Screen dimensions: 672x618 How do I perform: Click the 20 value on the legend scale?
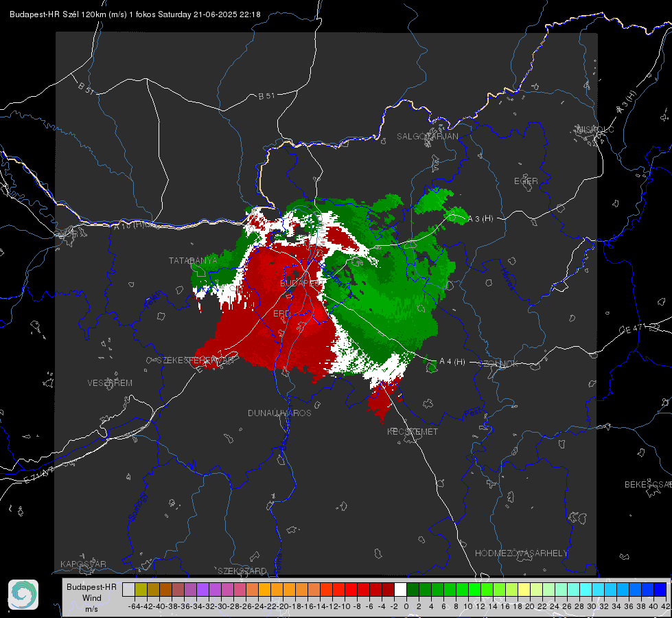(x=530, y=606)
